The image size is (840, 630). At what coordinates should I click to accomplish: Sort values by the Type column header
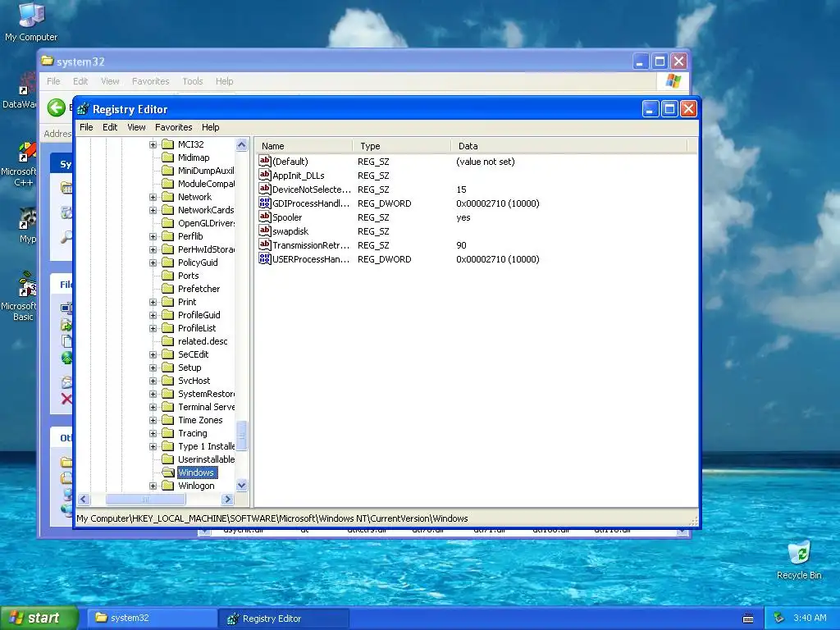click(x=400, y=146)
